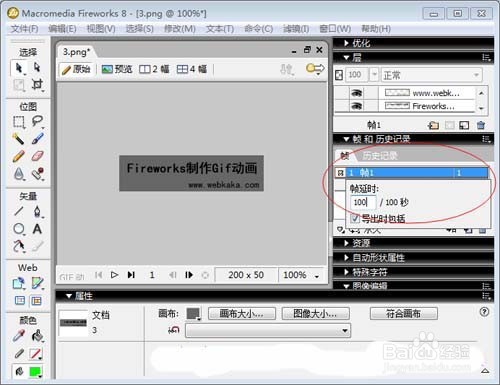500x385 pixels.
Task: Play the animation
Action: click(x=114, y=275)
